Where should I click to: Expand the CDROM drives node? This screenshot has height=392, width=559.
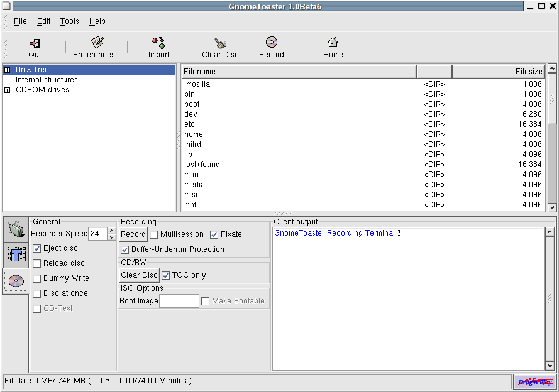click(x=7, y=90)
